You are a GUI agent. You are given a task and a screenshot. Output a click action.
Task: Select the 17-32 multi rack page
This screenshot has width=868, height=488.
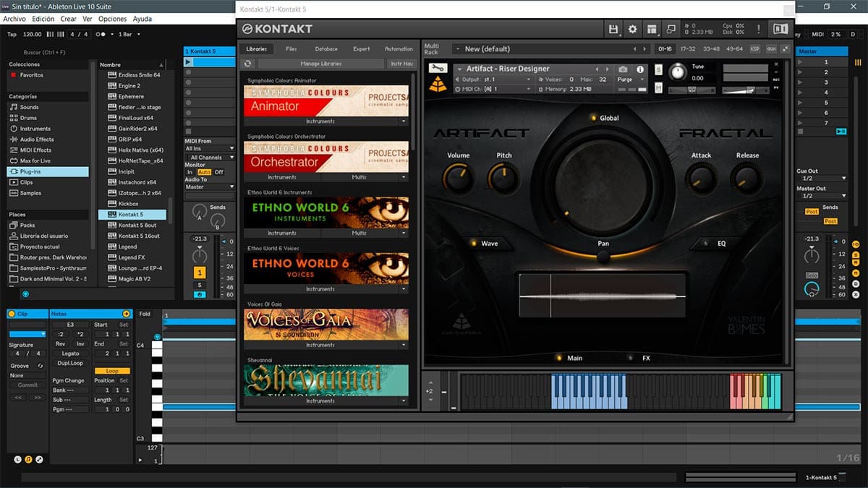click(x=686, y=48)
